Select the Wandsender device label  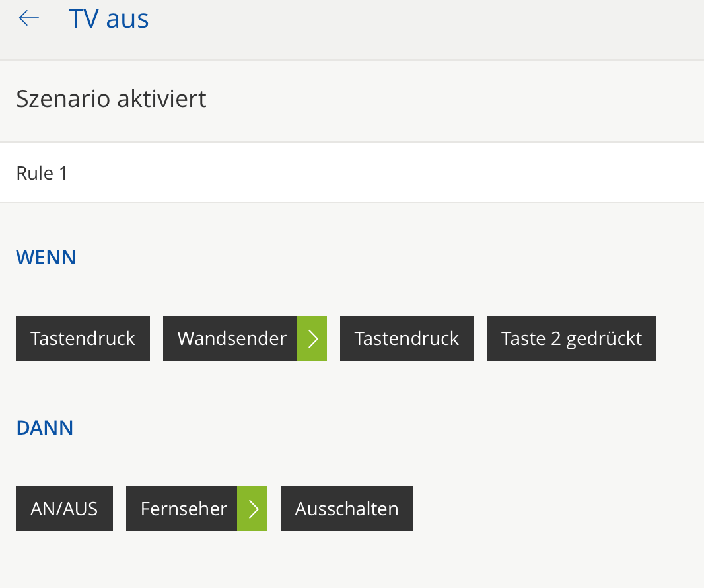pos(231,338)
